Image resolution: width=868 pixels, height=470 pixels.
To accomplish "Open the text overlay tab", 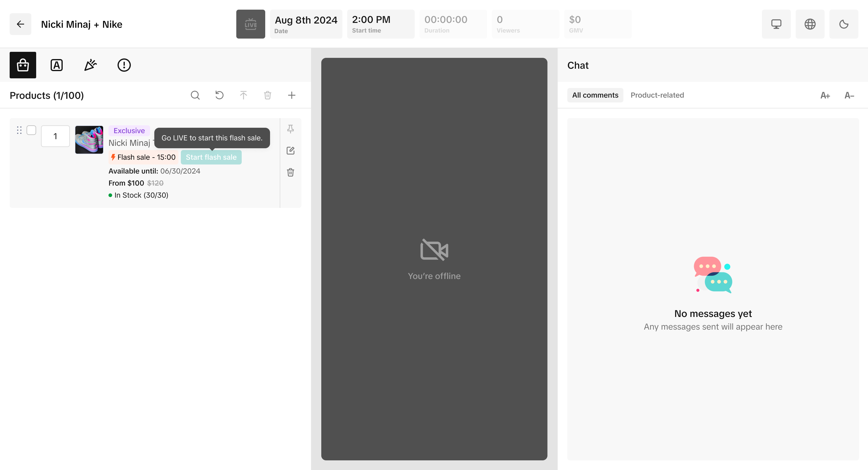I will click(x=56, y=65).
